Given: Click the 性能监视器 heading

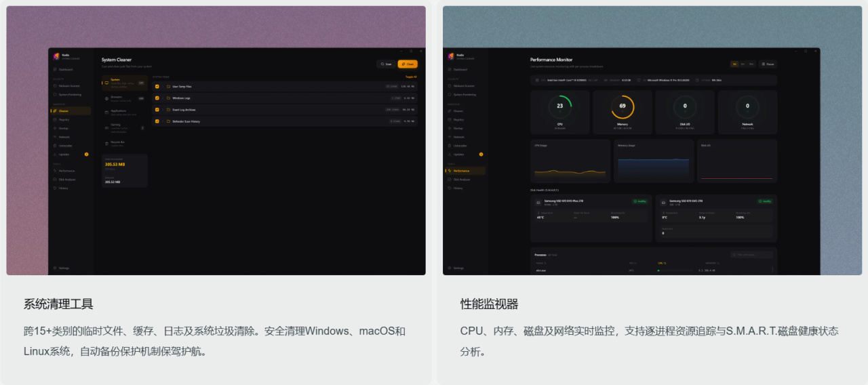Looking at the screenshot, I should (489, 304).
